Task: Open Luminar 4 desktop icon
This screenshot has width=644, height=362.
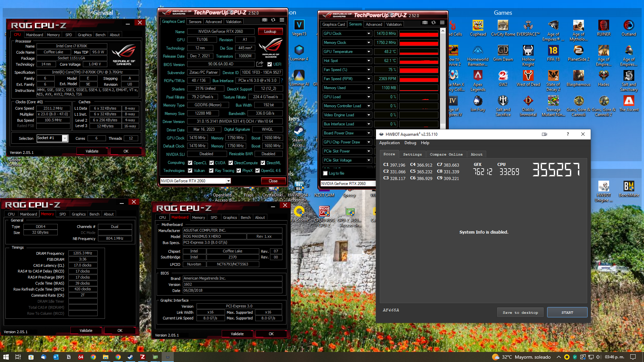Action: tap(299, 53)
